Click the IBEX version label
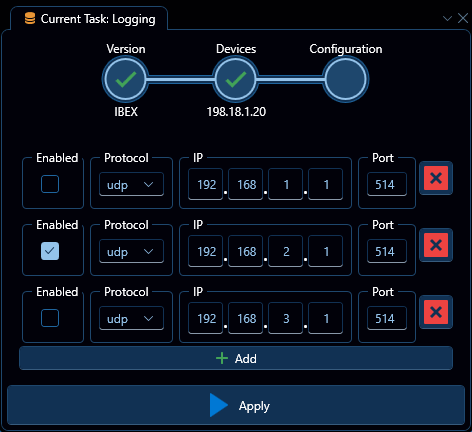The width and height of the screenshot is (472, 432). pyautogui.click(x=126, y=111)
